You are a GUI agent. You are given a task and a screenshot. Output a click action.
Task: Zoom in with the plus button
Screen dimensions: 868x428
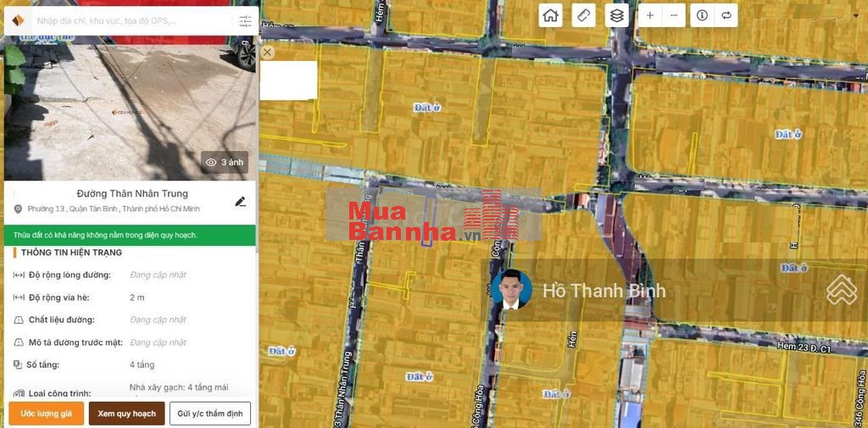point(650,15)
